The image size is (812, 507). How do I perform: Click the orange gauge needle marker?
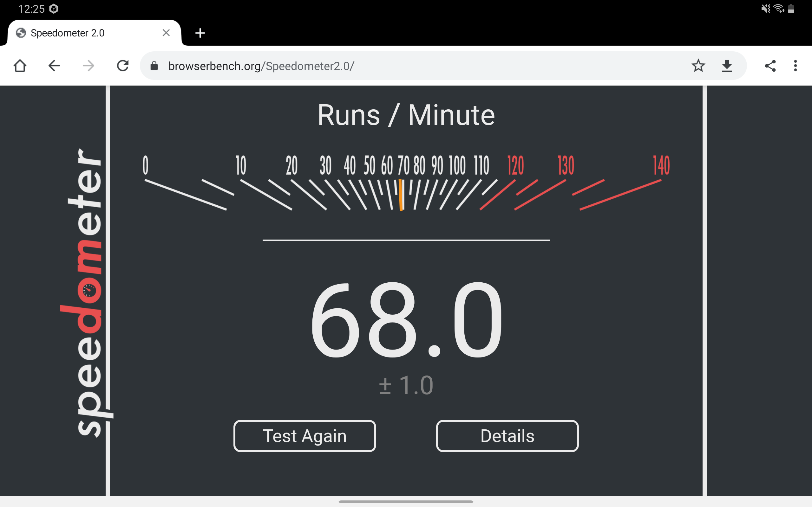tap(401, 195)
